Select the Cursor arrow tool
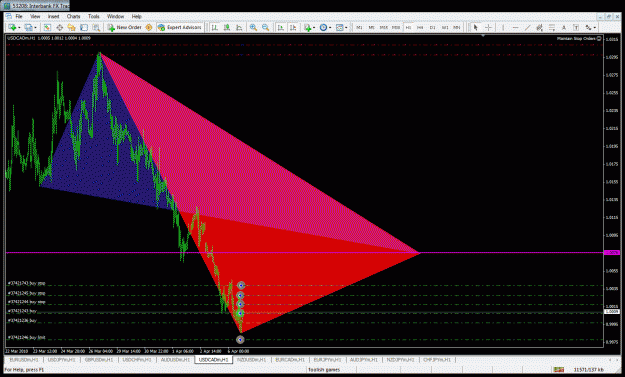This screenshot has height=377, width=625. pos(475,27)
